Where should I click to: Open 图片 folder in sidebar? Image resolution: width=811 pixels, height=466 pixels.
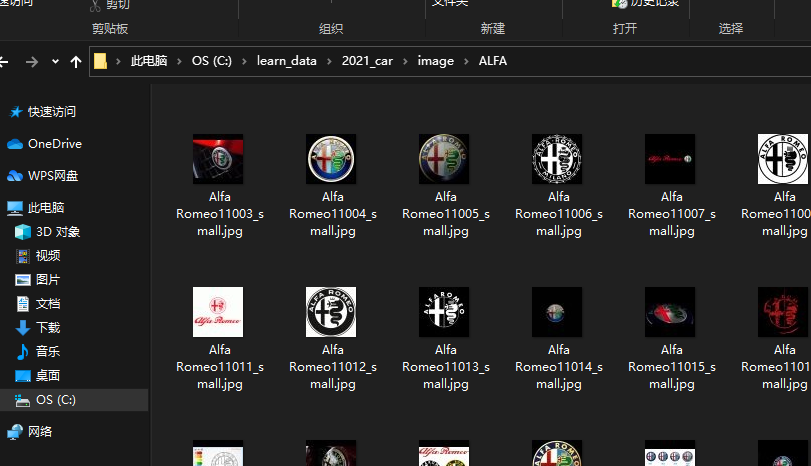[48, 280]
